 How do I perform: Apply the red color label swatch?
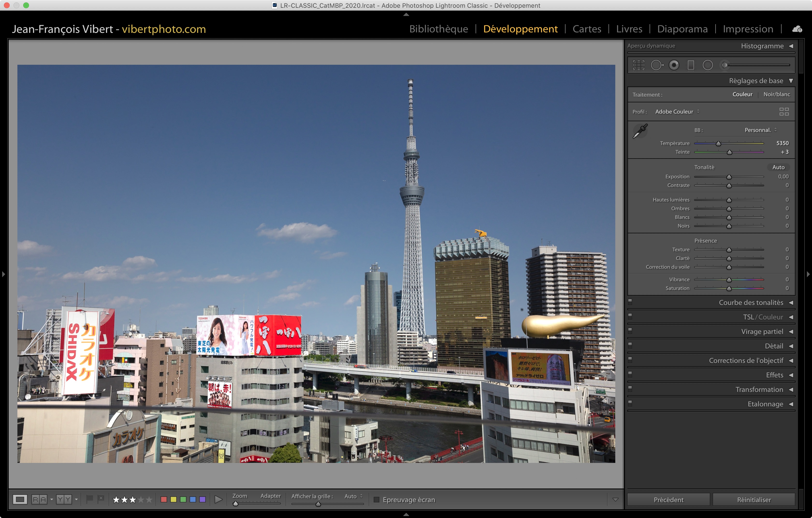pos(164,499)
